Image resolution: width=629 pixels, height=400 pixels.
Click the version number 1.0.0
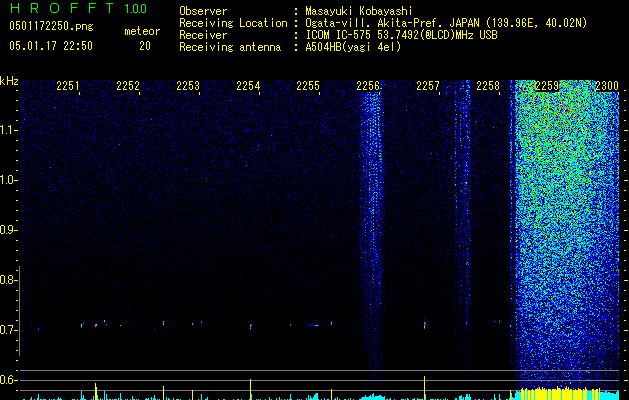tap(135, 8)
